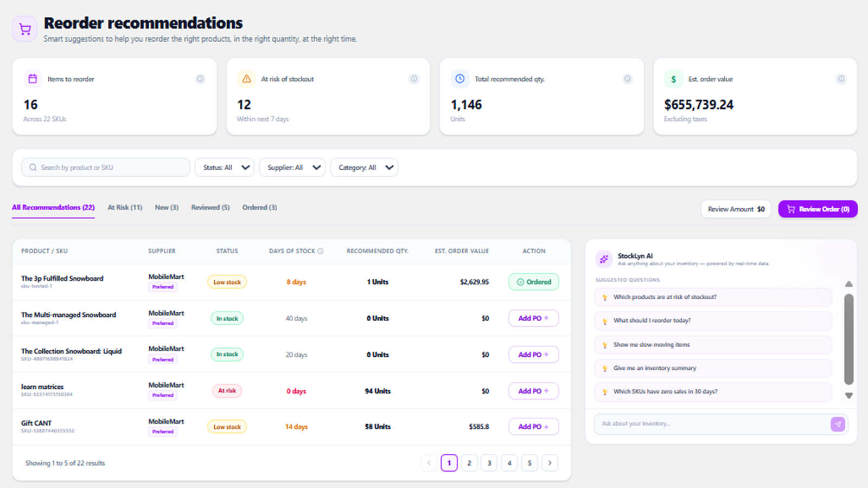Click the info icon on Total recommended qty card
This screenshot has height=488, width=868.
tap(628, 79)
